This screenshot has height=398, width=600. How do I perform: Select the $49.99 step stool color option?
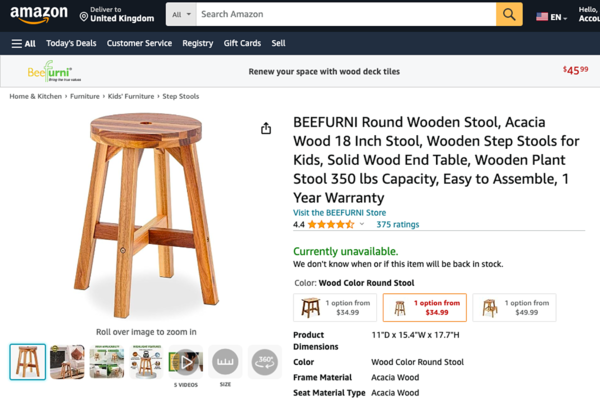pos(514,308)
